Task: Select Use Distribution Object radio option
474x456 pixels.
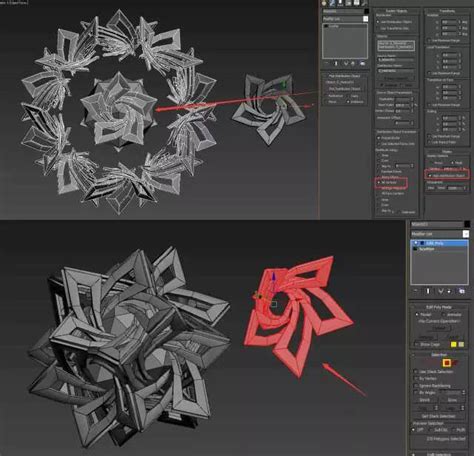Action: 378,22
